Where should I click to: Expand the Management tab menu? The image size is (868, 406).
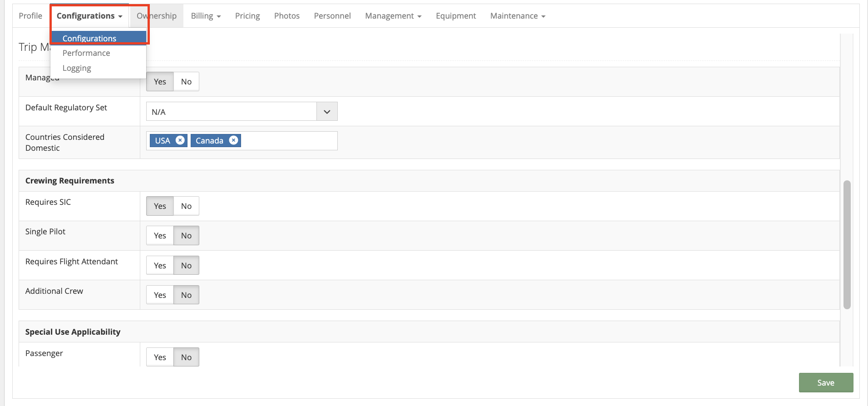(x=393, y=16)
